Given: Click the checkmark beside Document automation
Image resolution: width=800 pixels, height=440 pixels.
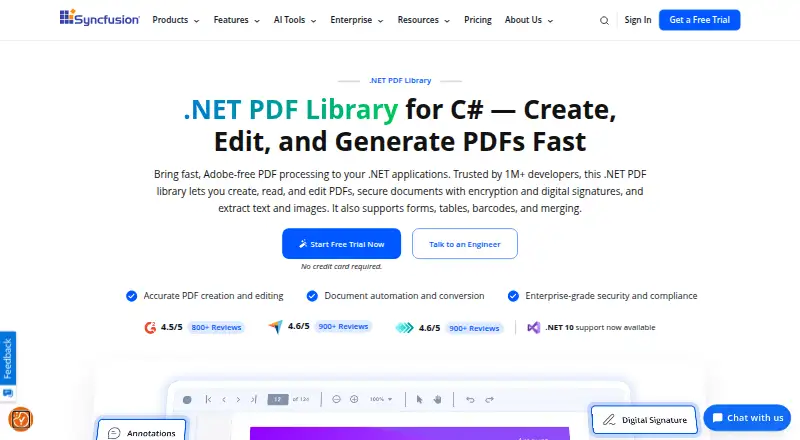Looking at the screenshot, I should [x=312, y=296].
